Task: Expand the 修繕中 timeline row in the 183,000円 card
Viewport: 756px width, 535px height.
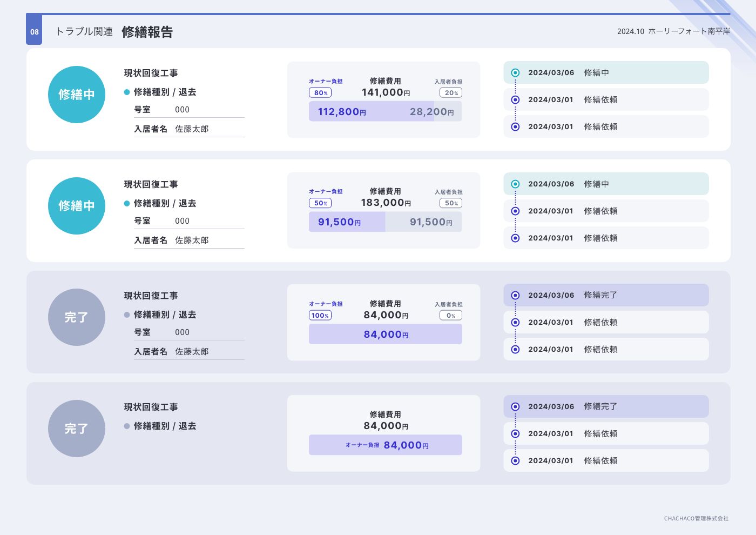Action: click(606, 184)
